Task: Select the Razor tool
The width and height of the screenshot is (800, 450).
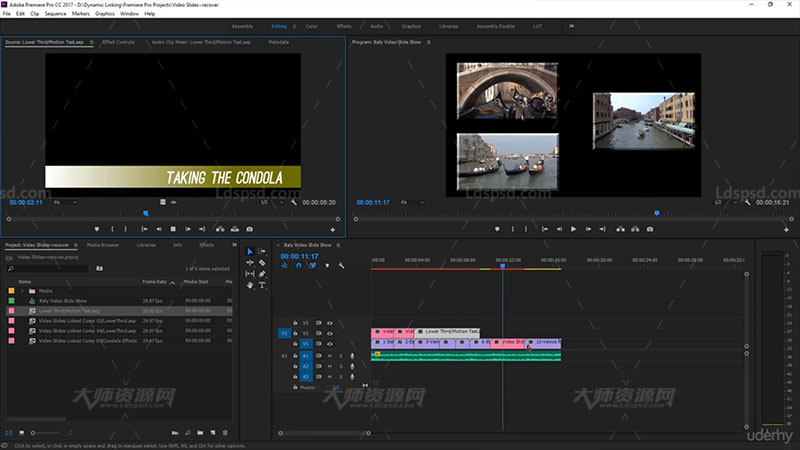Action: coord(262,263)
